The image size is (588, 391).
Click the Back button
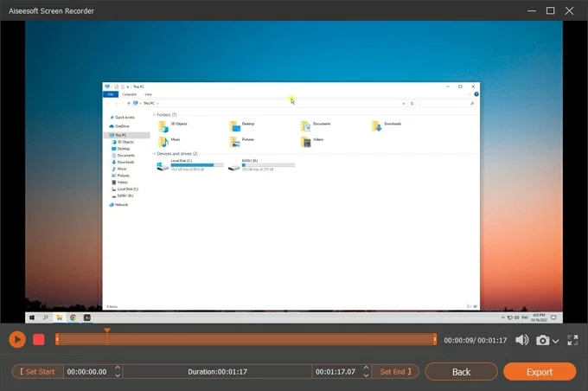tap(462, 372)
